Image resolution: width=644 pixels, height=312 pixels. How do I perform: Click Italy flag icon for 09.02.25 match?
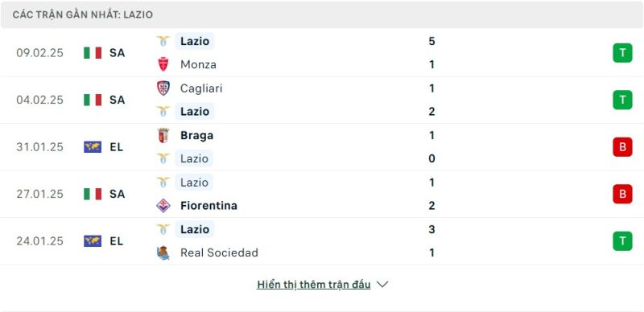coord(93,53)
